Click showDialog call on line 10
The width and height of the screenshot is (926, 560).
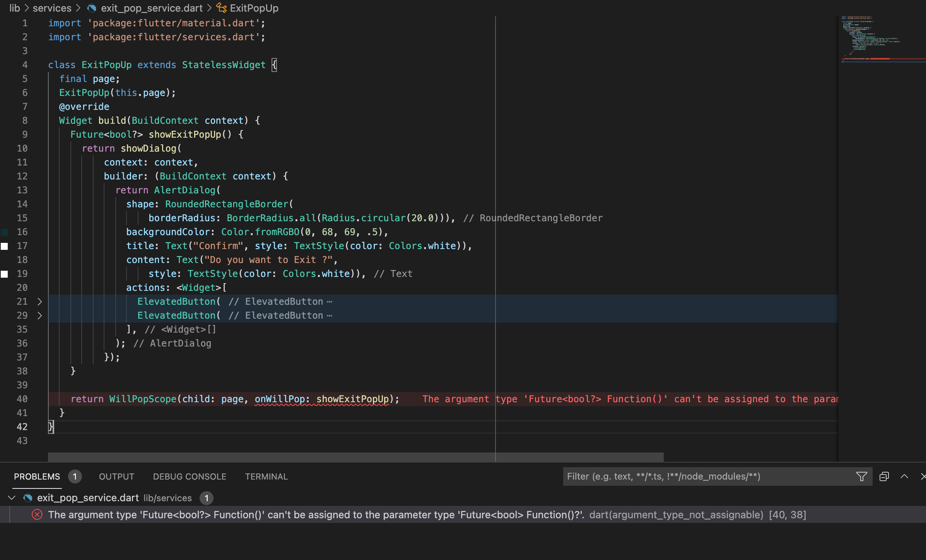(x=149, y=149)
